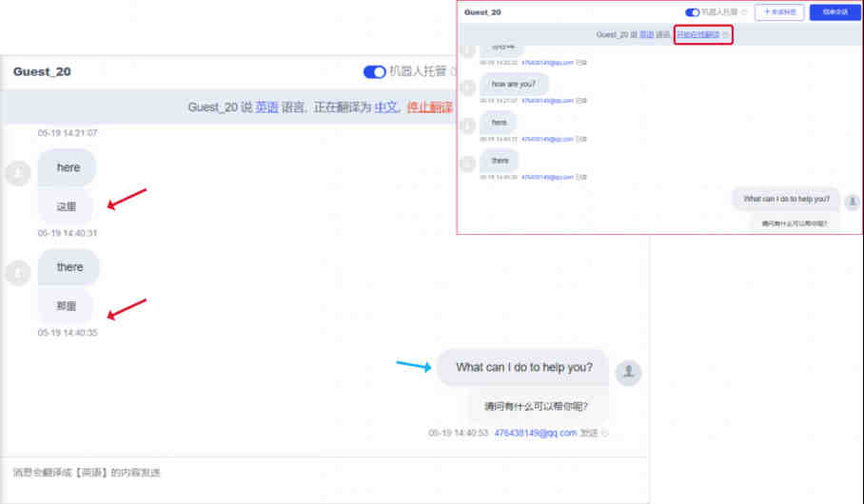The image size is (864, 504).
Task: Click the guest avatar beside 'how are you?' in inset
Action: click(x=467, y=87)
